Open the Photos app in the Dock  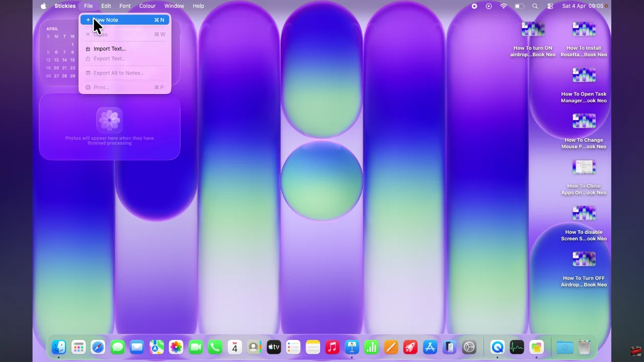[176, 347]
